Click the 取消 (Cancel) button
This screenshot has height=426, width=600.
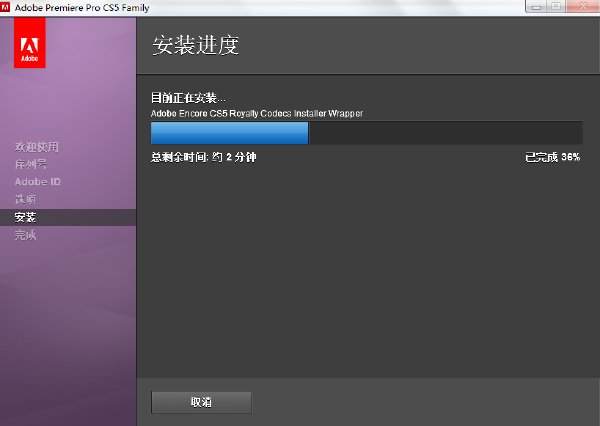(201, 402)
